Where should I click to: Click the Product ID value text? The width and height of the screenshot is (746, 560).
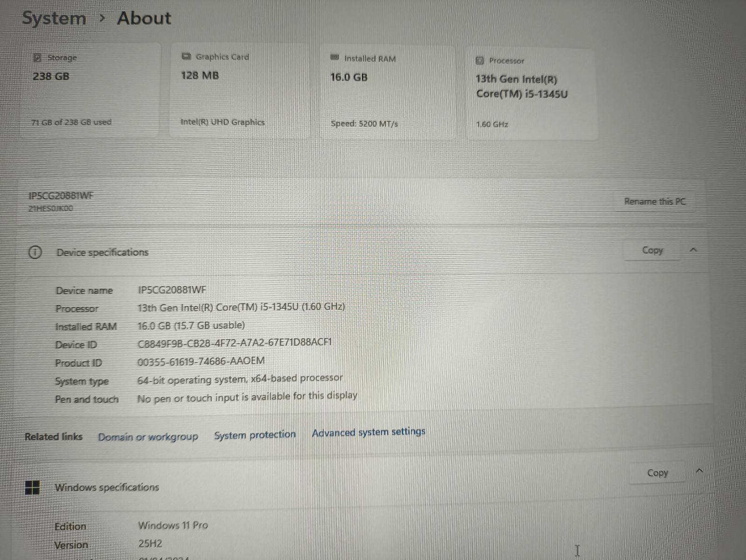201,361
